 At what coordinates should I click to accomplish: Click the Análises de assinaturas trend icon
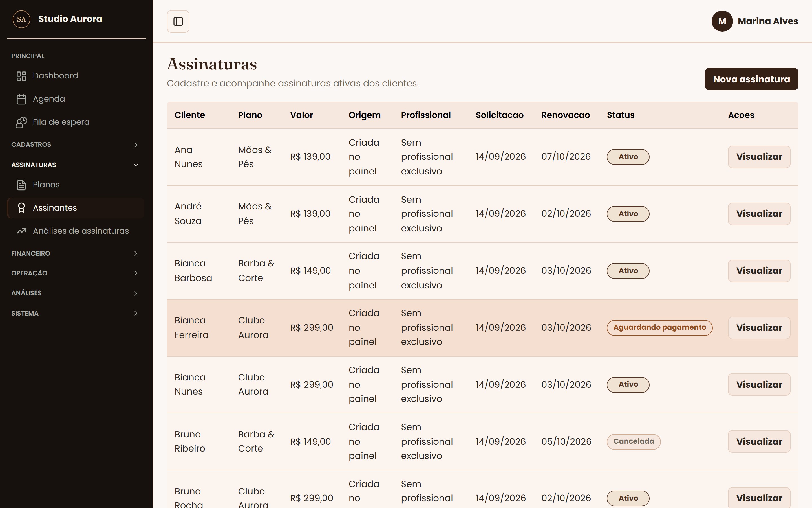(x=21, y=231)
